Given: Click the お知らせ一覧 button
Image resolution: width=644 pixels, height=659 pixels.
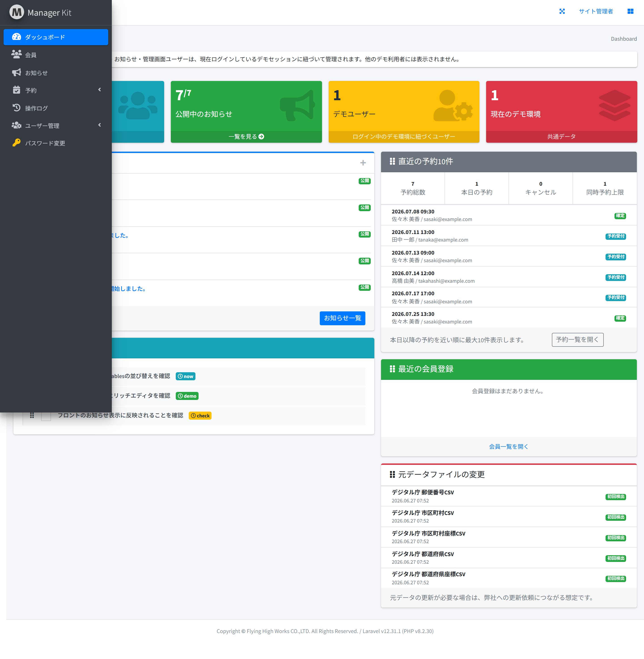Looking at the screenshot, I should (342, 318).
